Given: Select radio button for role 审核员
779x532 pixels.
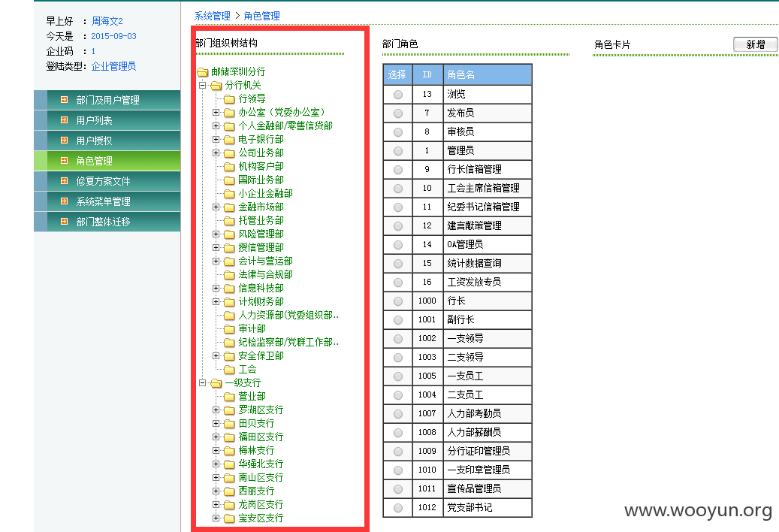Looking at the screenshot, I should pos(398,132).
